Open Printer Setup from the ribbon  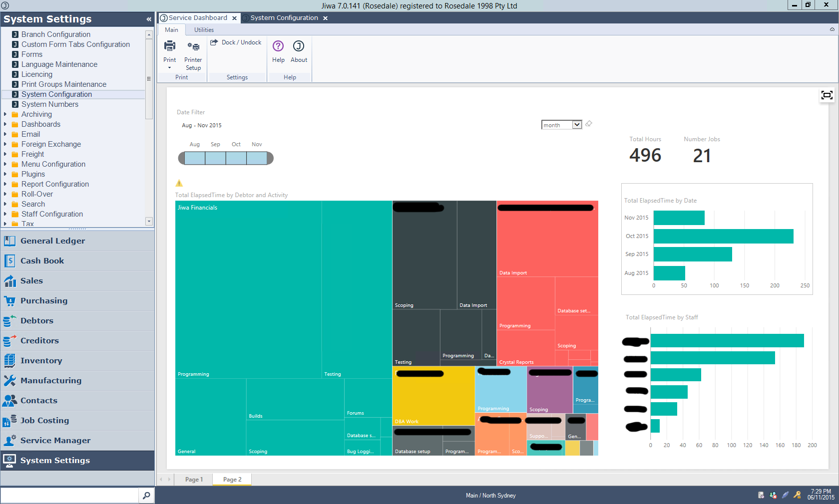193,47
